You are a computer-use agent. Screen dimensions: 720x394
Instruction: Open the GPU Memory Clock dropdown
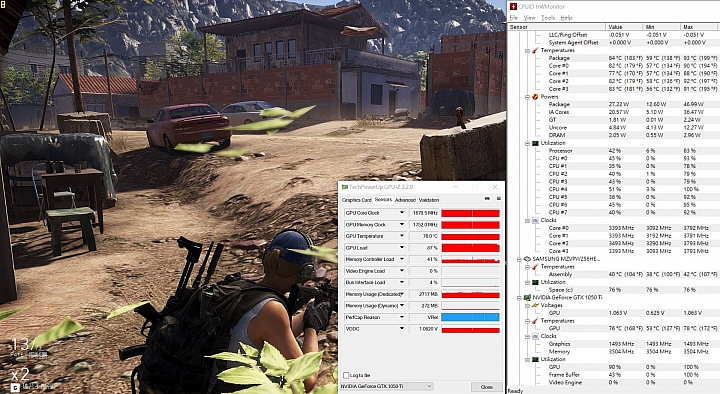(x=402, y=225)
